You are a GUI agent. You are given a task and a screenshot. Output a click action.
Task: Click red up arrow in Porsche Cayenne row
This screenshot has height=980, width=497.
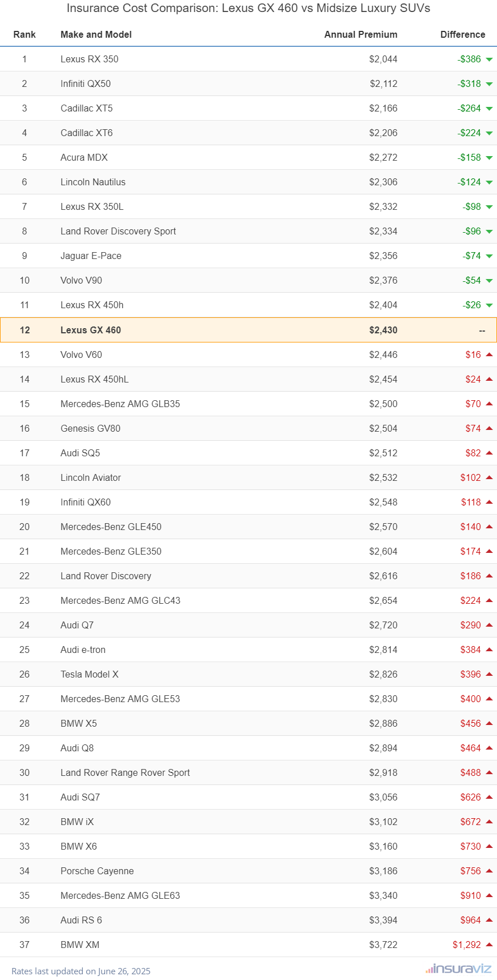click(489, 871)
